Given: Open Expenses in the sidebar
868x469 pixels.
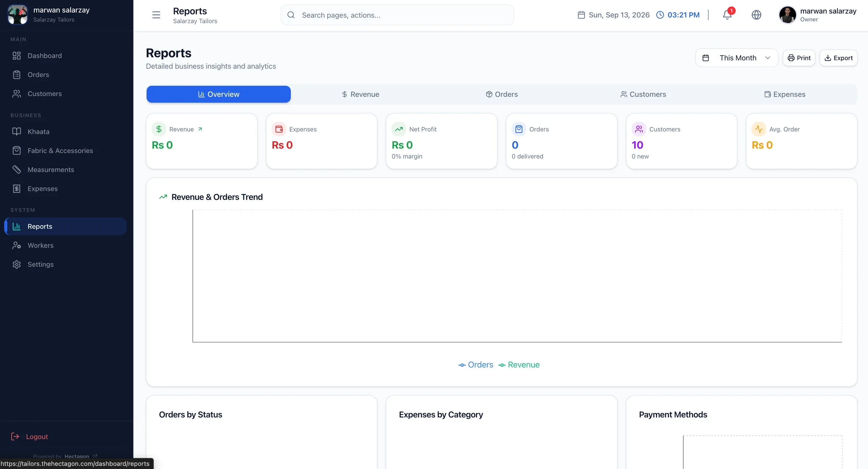Looking at the screenshot, I should [x=65, y=189].
